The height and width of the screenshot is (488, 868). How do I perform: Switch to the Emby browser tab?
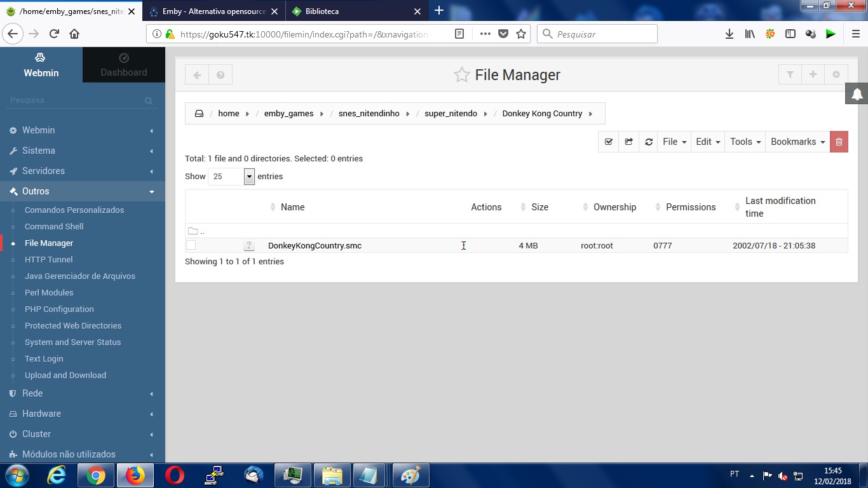[214, 11]
